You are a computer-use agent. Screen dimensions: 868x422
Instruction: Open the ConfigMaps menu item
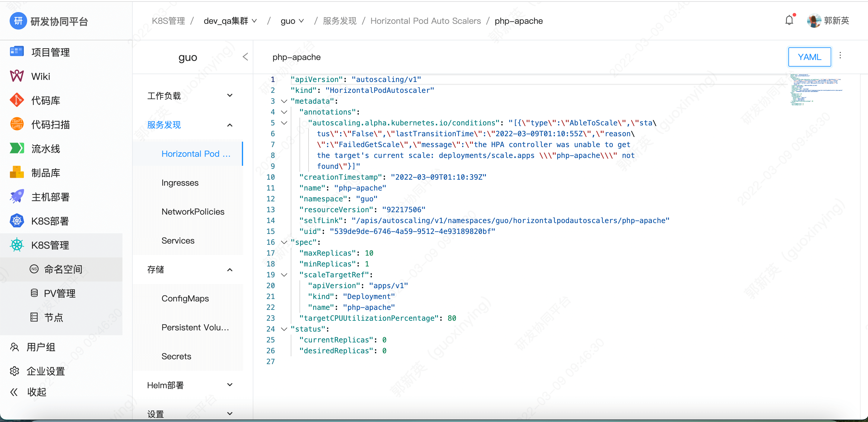pyautogui.click(x=185, y=298)
